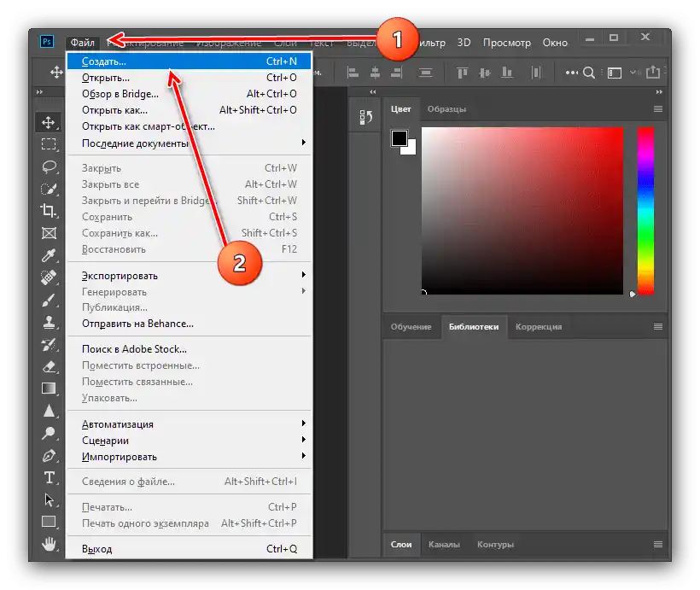Expand the Сценарии submenu
Viewport: 700px width, 590px height.
tap(188, 440)
